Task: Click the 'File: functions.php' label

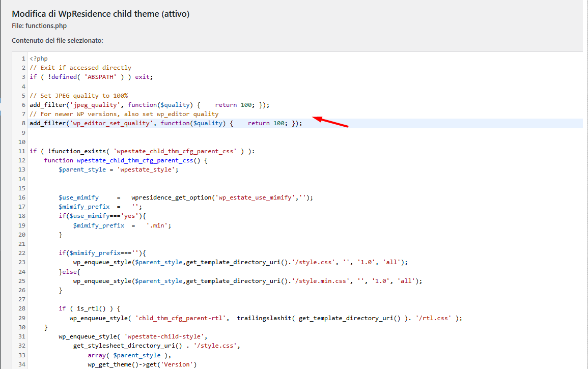Action: click(39, 25)
